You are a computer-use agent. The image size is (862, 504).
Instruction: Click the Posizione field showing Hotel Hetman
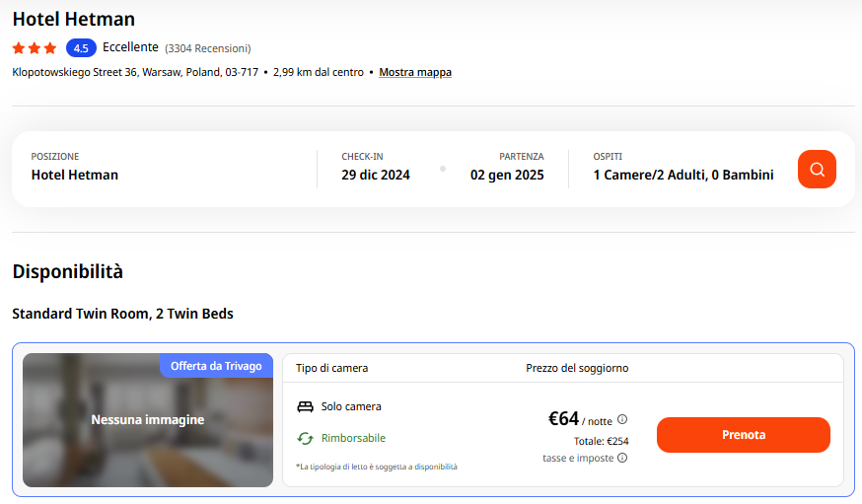click(75, 175)
